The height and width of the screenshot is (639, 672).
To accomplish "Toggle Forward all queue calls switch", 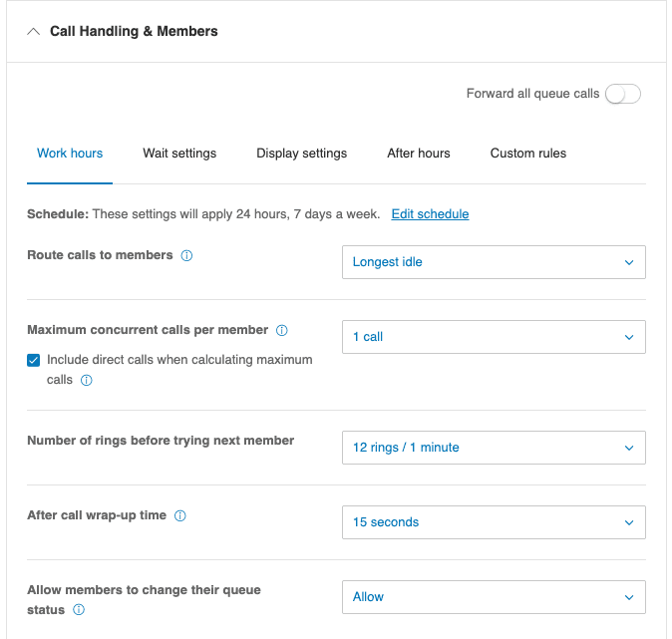I will [x=622, y=94].
